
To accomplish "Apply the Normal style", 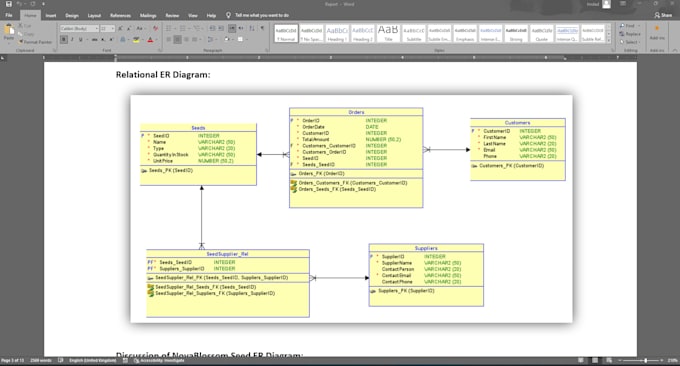I will (286, 33).
